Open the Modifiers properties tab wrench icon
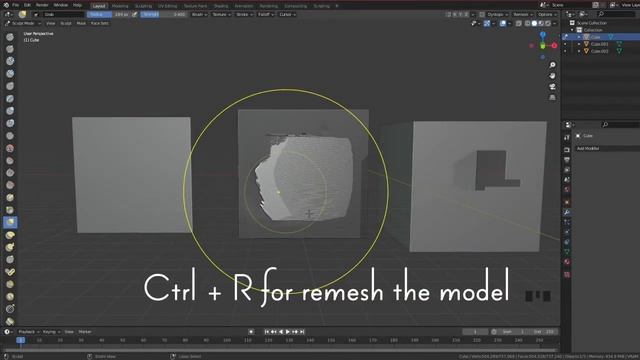The height and width of the screenshot is (360, 640). tap(567, 212)
